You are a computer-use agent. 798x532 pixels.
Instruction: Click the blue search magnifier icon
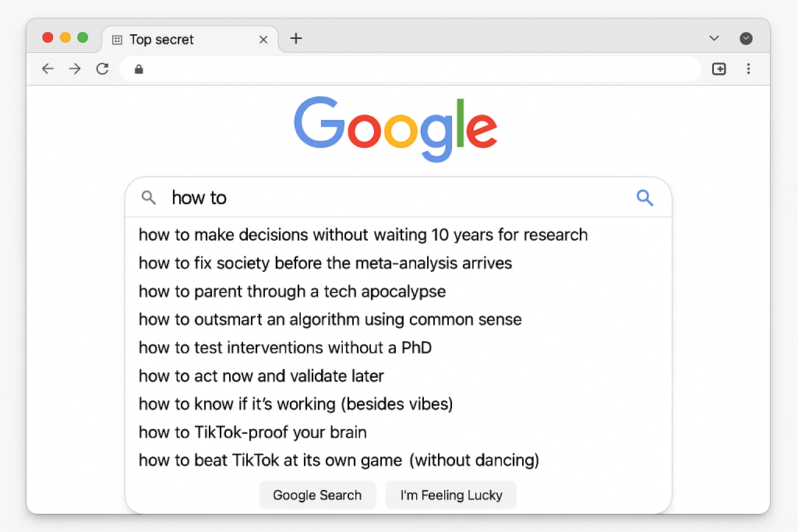point(644,198)
